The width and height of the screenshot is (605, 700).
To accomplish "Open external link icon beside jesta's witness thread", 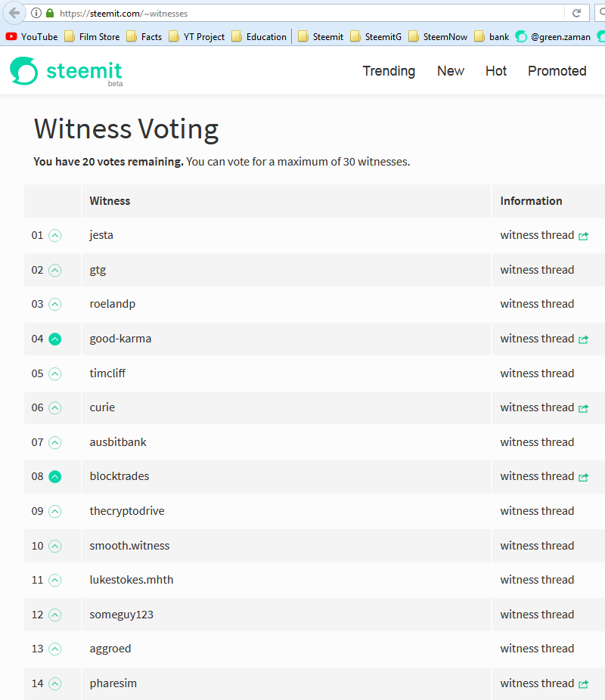I will point(583,236).
